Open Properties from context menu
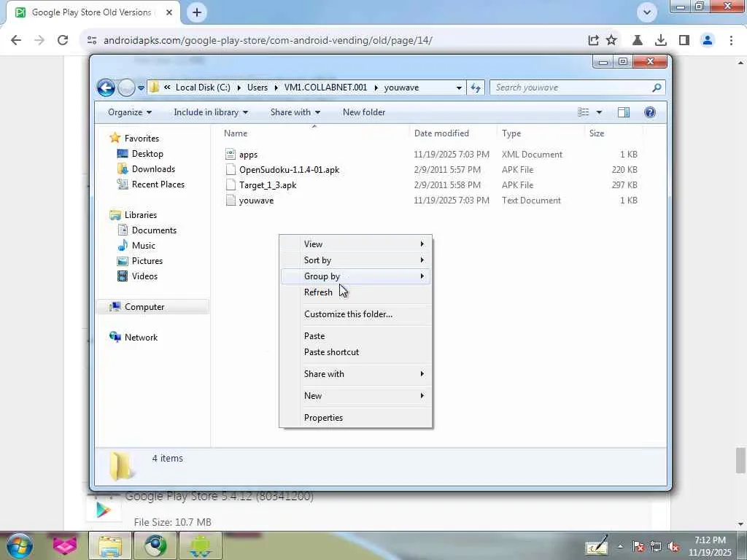This screenshot has width=747, height=560. point(355,418)
